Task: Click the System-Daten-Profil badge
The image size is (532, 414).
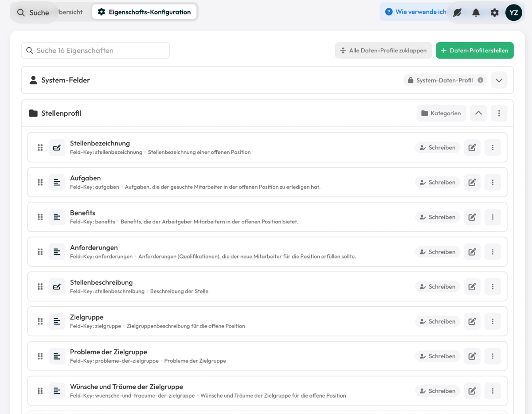Action: (445, 80)
